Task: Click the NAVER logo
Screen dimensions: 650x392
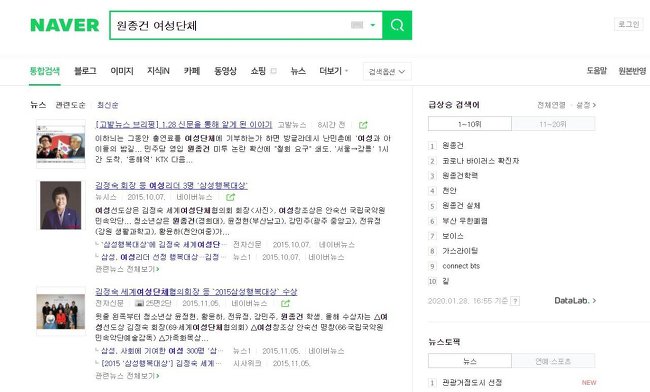Action: tap(65, 25)
